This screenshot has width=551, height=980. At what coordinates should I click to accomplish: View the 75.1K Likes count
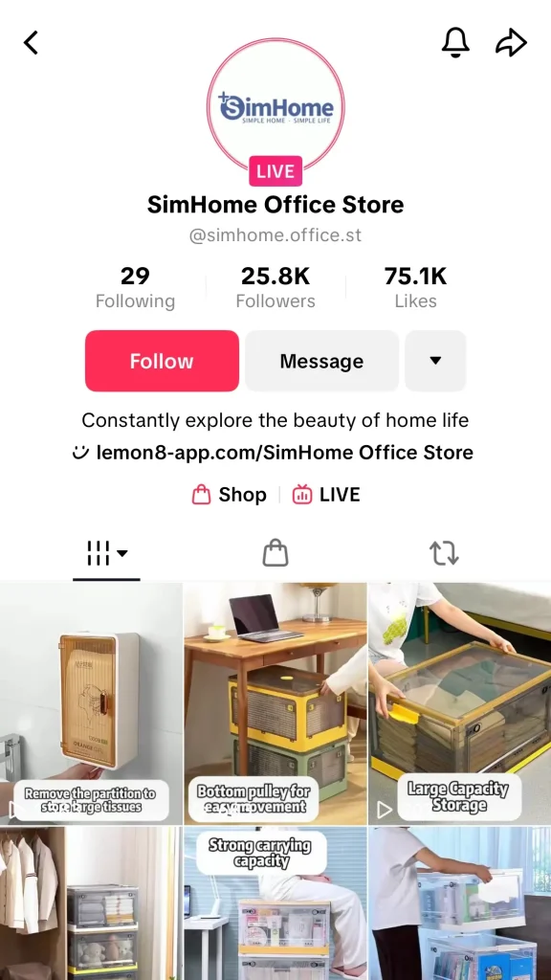point(415,287)
